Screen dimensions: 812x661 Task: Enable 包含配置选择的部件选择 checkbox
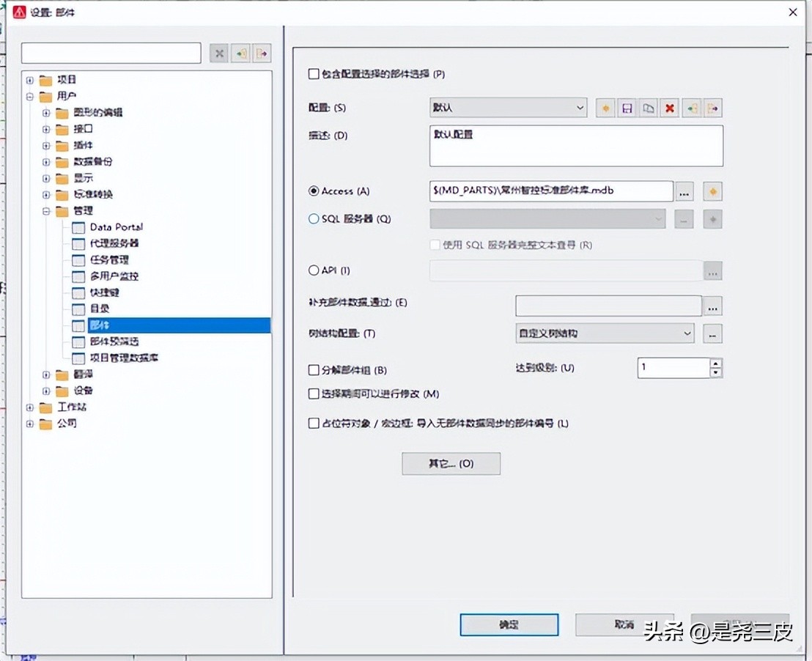click(314, 74)
